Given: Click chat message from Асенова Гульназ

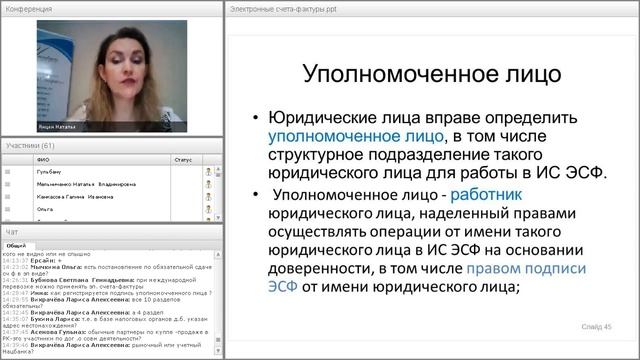Looking at the screenshot, I should coord(105,335).
